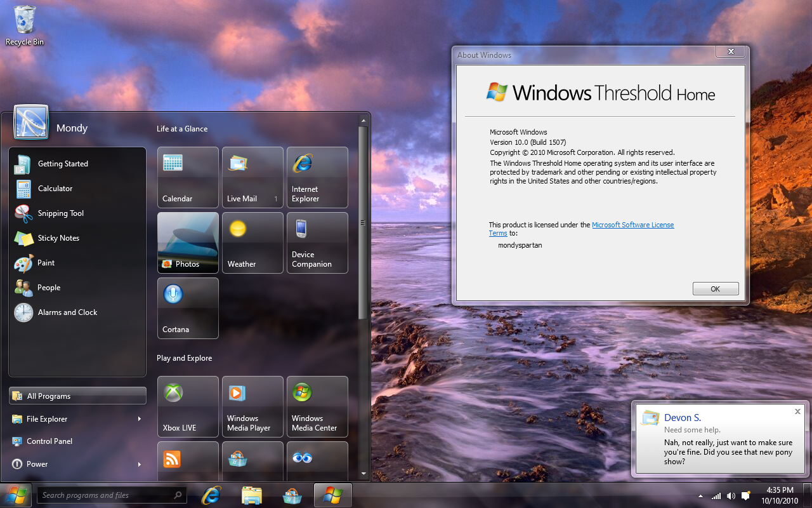Screen dimensions: 812x508
Task: Launch Sticky Notes
Action: pos(77,238)
